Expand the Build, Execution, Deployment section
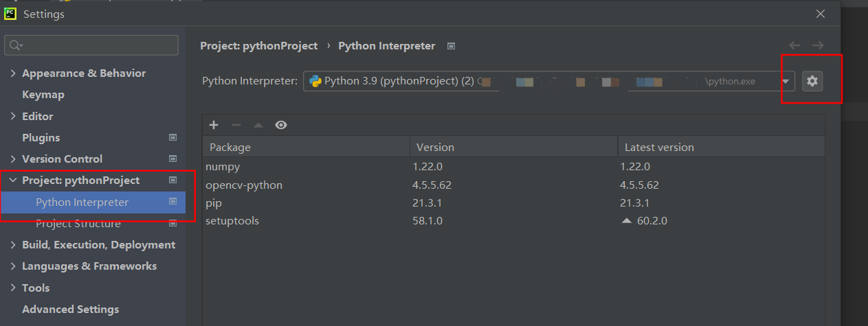 coord(13,245)
